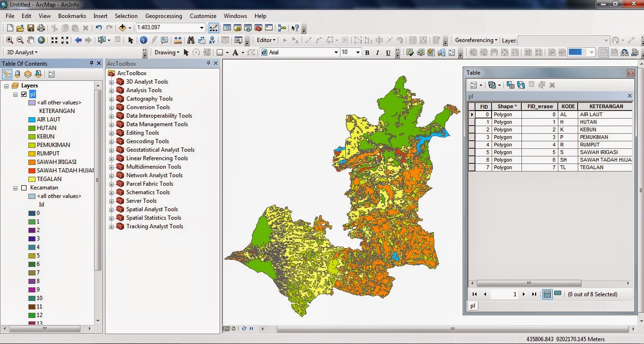This screenshot has height=344, width=644.
Task: Click the move-to-last-record button in Table
Action: pyautogui.click(x=535, y=294)
